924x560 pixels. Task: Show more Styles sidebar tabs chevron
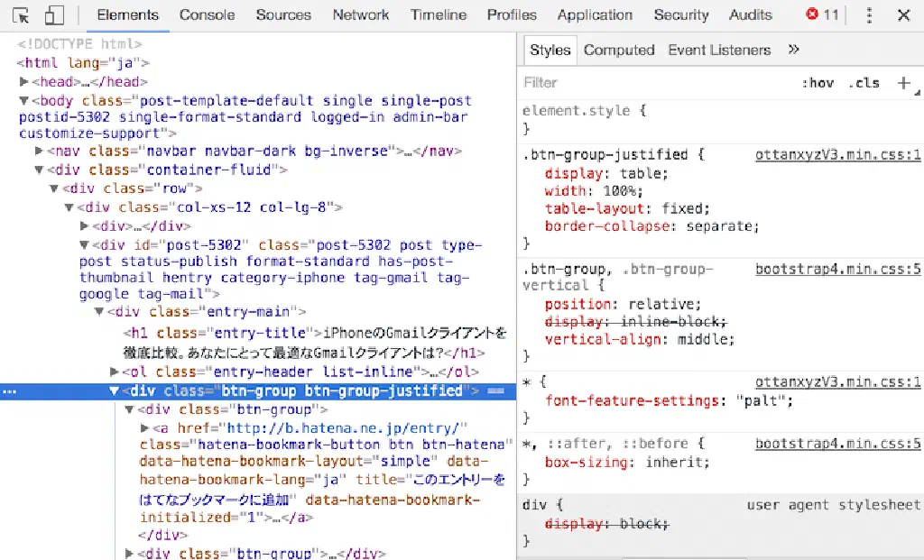click(x=794, y=50)
